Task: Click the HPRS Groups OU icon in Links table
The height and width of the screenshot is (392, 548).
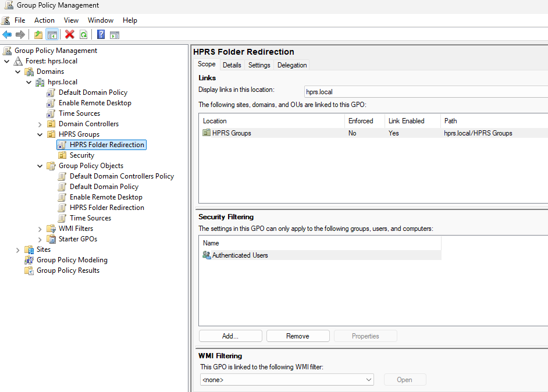Action: (x=207, y=133)
